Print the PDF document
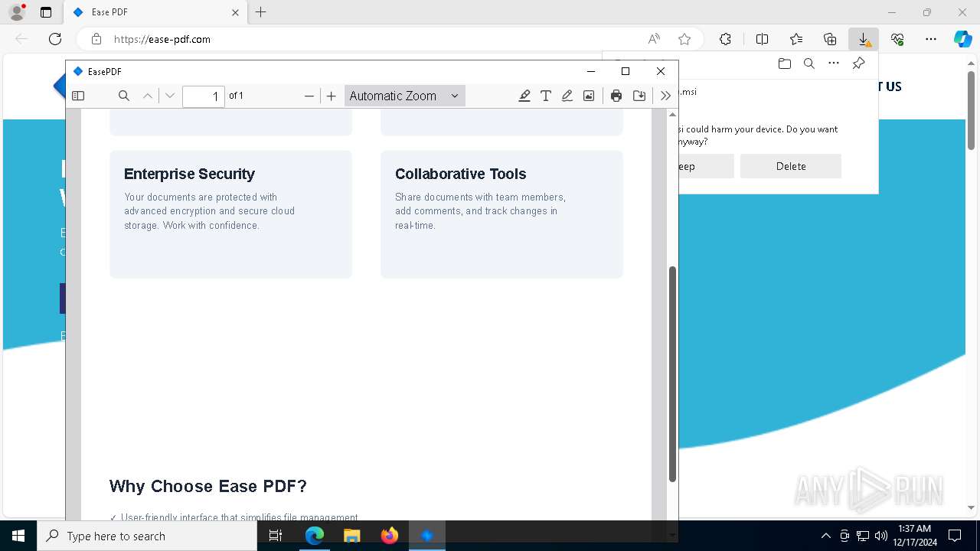 [616, 96]
